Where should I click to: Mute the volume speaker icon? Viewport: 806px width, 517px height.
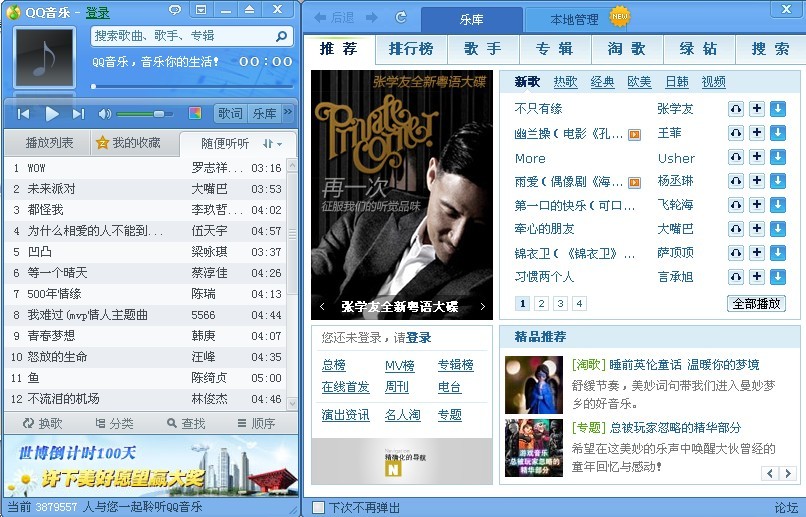click(105, 114)
